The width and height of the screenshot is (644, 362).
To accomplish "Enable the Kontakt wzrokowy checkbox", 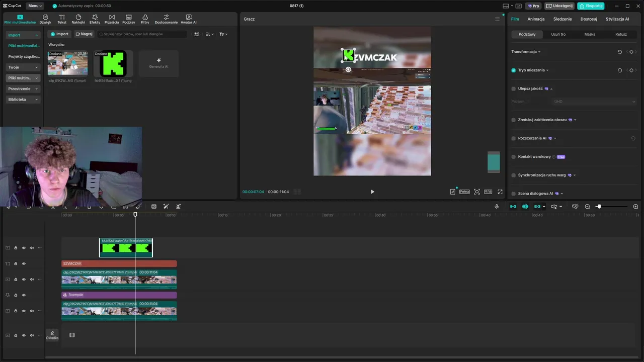I will [514, 157].
